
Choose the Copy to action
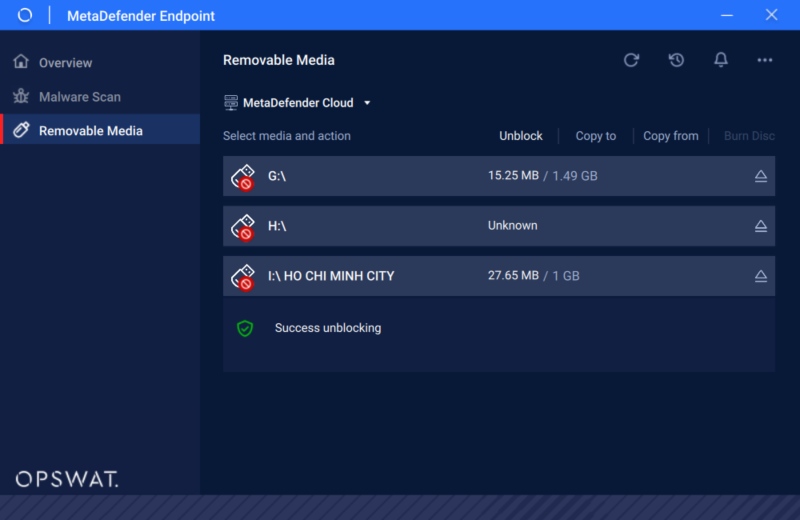pos(595,136)
